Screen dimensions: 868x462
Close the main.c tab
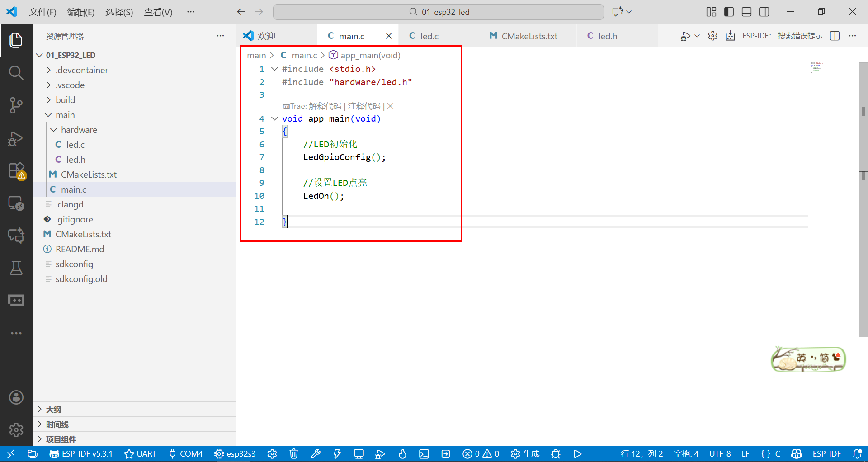(x=389, y=36)
